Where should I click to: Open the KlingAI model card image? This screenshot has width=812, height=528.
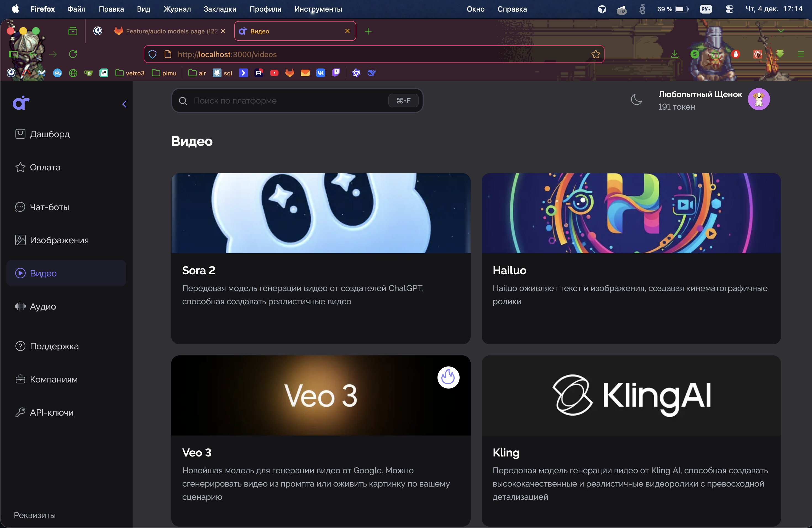pos(631,395)
